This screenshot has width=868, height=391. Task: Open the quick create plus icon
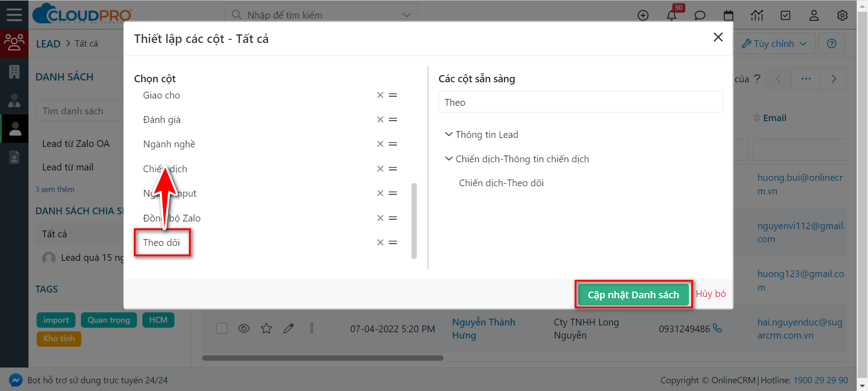(643, 15)
